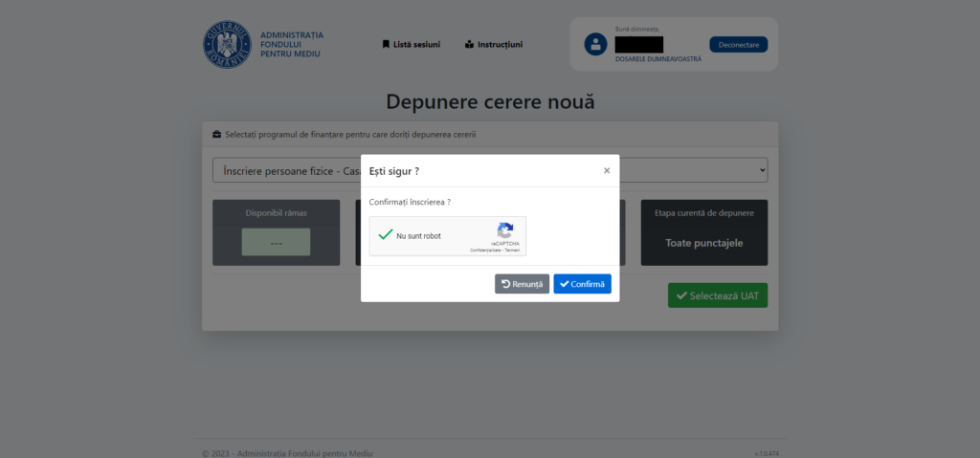Viewport: 980px width, 458px height.
Task: Click the briefcase icon before Selectați programul
Action: pos(217,134)
